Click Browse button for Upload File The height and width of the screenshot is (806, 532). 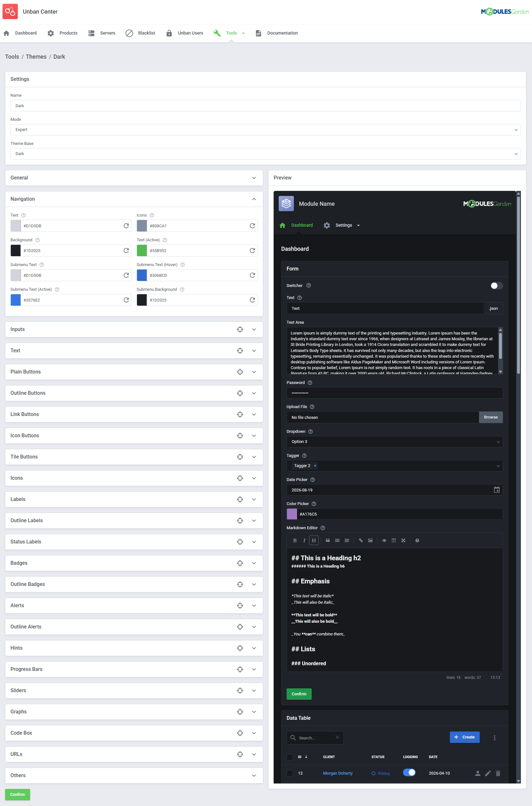(x=490, y=417)
